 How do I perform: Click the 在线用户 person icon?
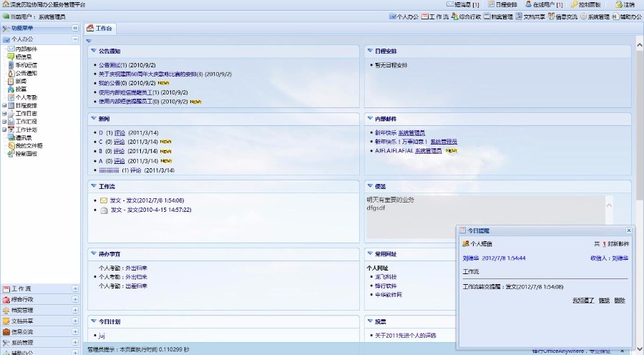click(529, 4)
